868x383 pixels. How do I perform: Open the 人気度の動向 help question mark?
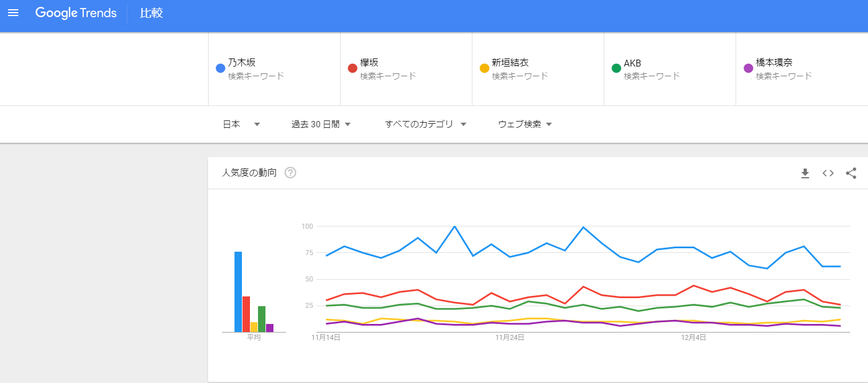(290, 173)
